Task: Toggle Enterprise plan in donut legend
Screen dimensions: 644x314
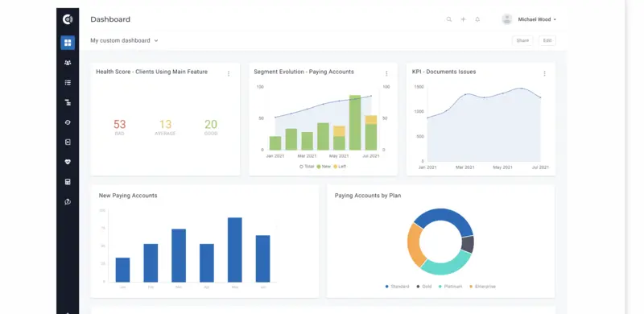Action: pos(482,287)
